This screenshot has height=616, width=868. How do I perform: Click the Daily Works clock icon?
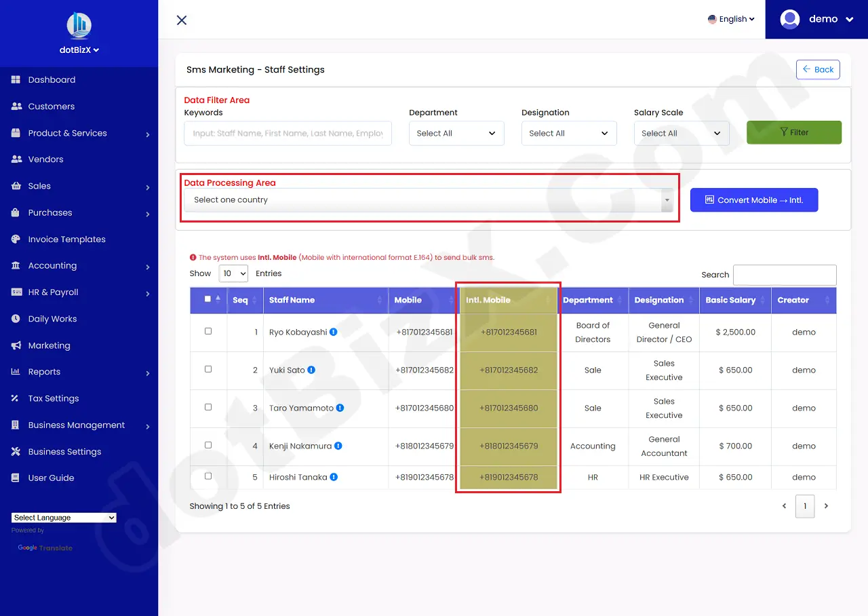16,319
